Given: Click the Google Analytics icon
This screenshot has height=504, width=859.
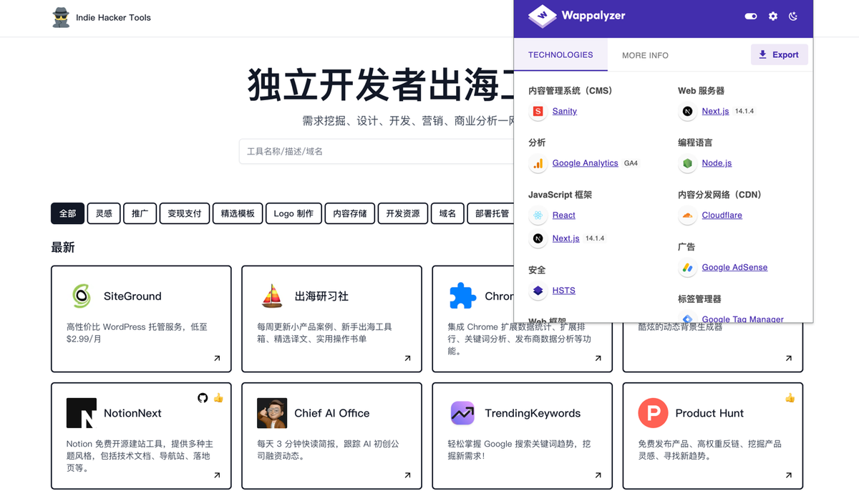Looking at the screenshot, I should (538, 163).
